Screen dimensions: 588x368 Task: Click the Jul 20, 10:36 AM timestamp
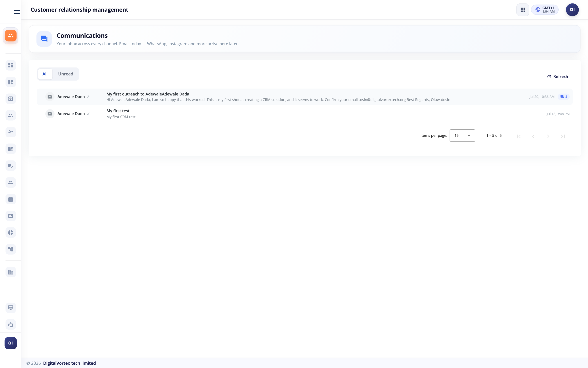tap(542, 97)
